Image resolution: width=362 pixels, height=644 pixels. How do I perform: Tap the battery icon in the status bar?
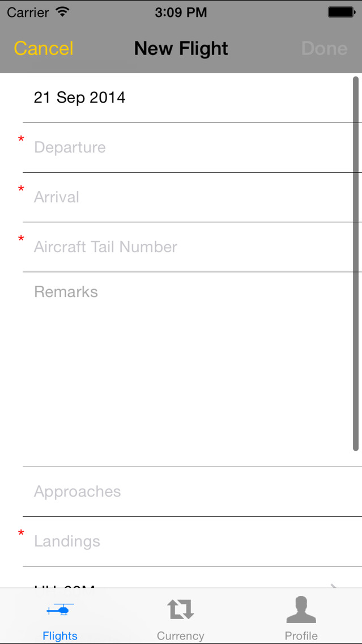point(340,11)
